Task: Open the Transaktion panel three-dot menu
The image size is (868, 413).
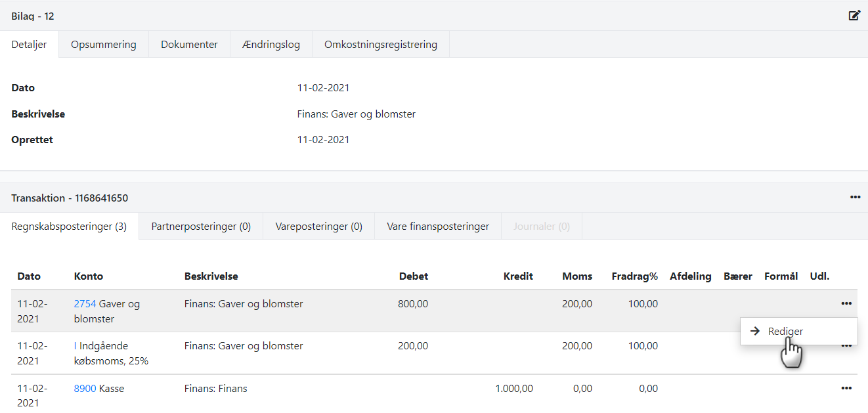Action: [855, 198]
